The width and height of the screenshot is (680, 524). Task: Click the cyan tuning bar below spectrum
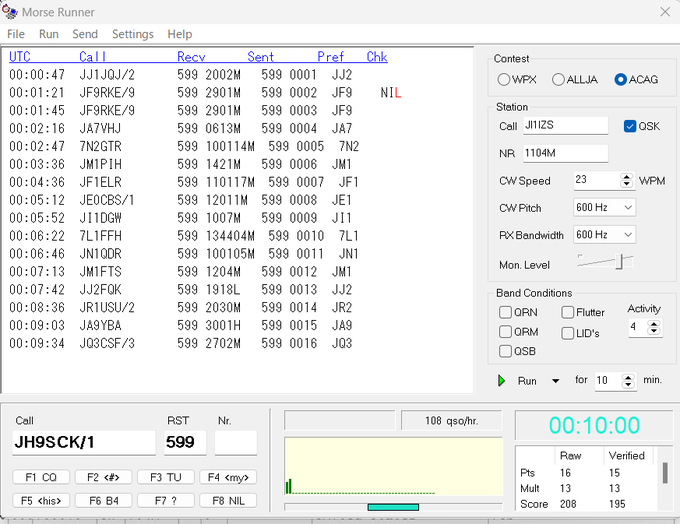tap(393, 507)
